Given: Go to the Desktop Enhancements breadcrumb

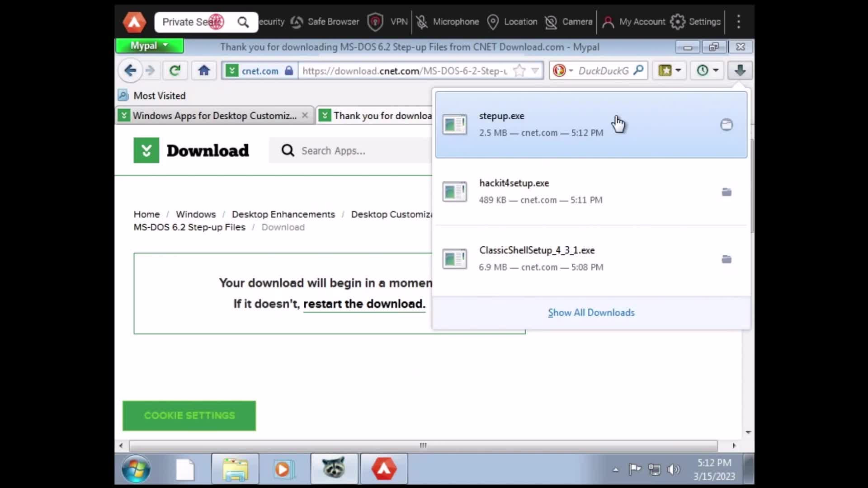Looking at the screenshot, I should pos(283,214).
